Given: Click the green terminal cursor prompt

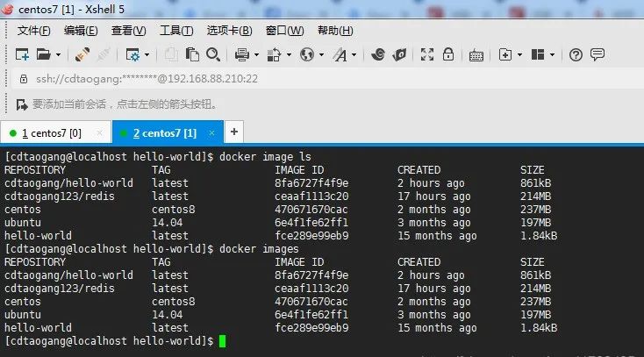Looking at the screenshot, I should point(222,341).
